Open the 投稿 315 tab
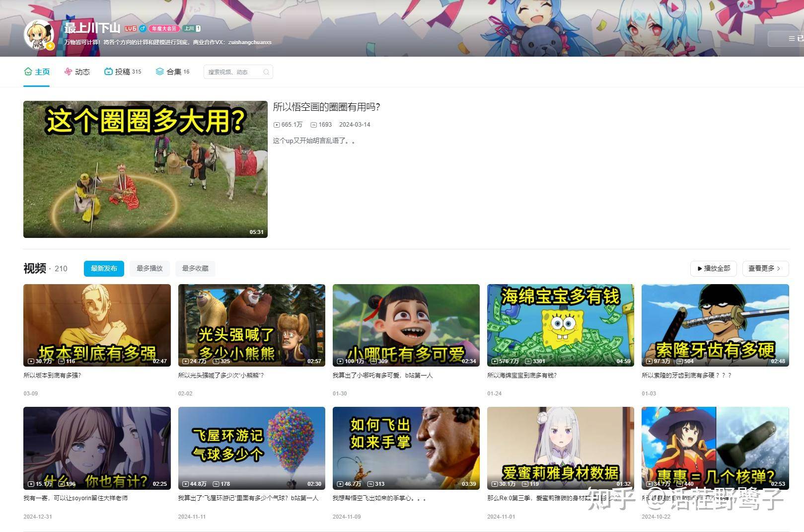 pos(123,72)
